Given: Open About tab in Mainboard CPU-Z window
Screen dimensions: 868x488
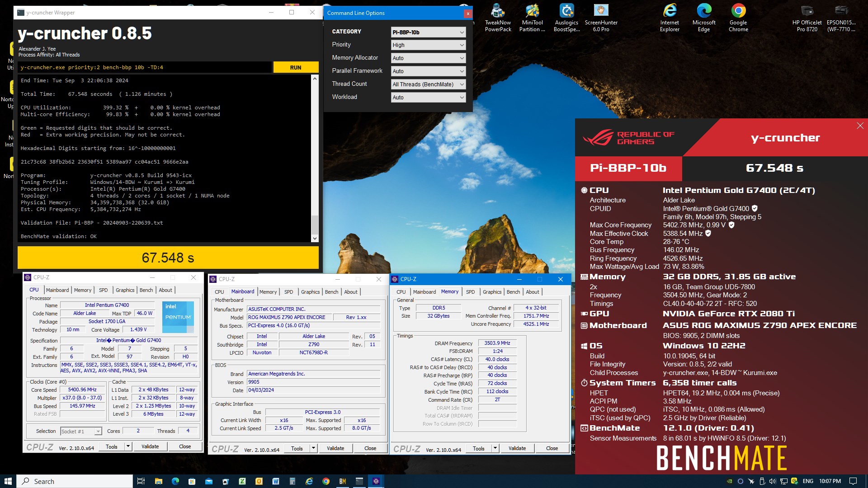Looking at the screenshot, I should [351, 292].
